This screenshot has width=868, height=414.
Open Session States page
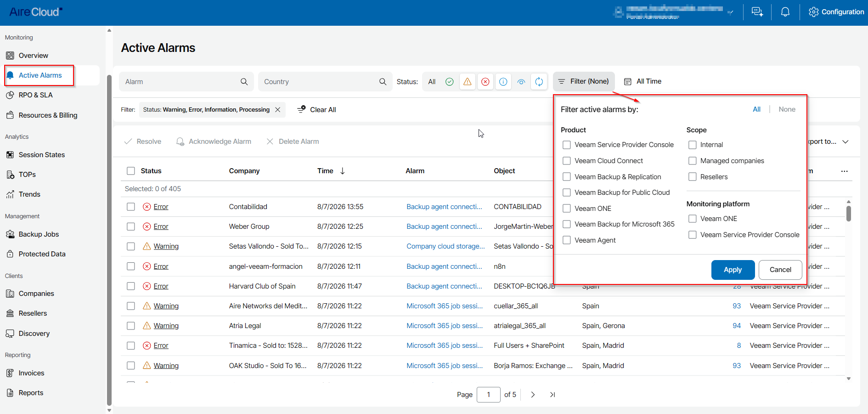pyautogui.click(x=42, y=155)
